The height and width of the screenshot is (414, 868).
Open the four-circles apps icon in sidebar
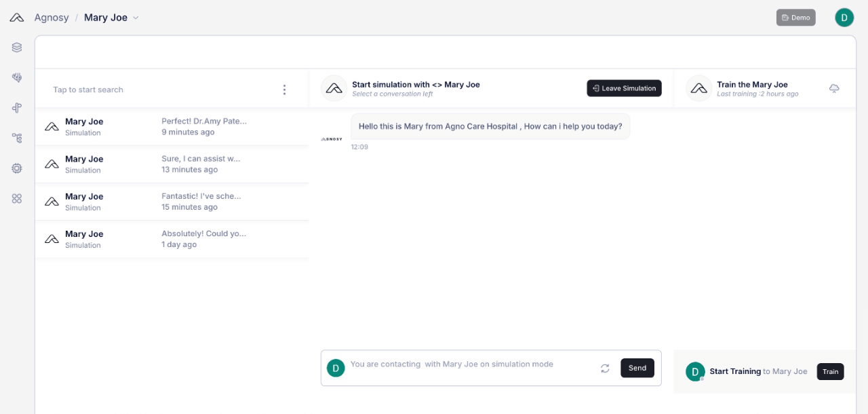point(17,198)
